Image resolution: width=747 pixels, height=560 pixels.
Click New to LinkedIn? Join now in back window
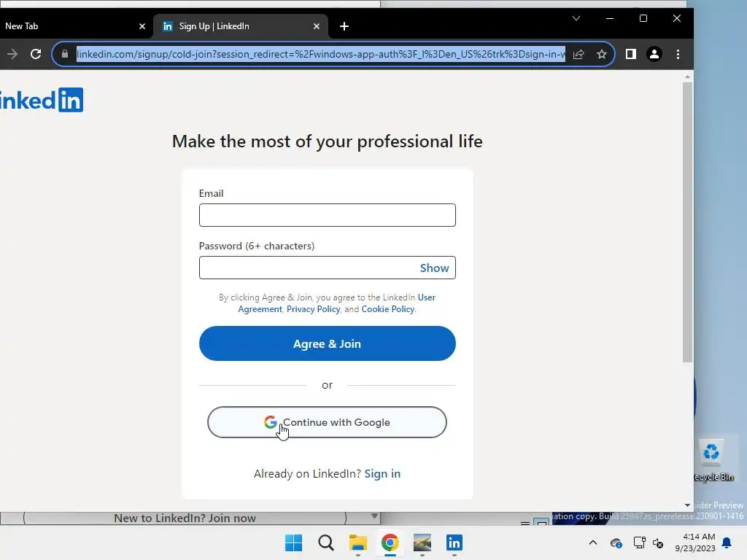click(x=185, y=518)
